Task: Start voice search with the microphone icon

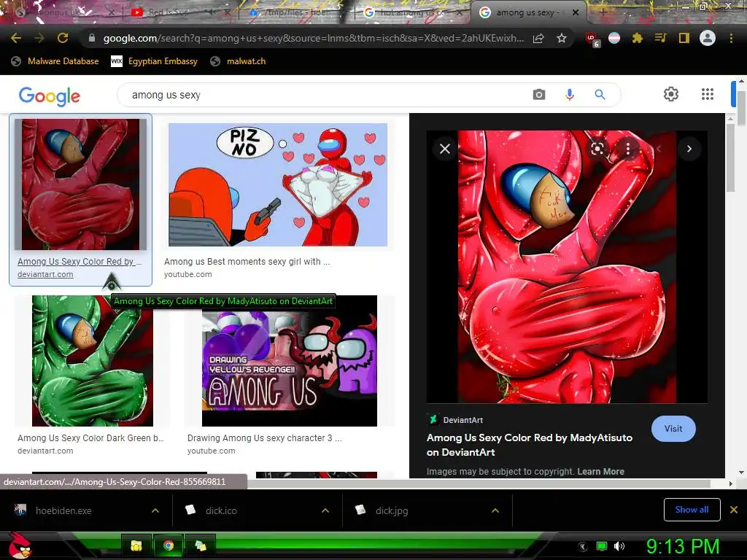Action: coord(570,95)
